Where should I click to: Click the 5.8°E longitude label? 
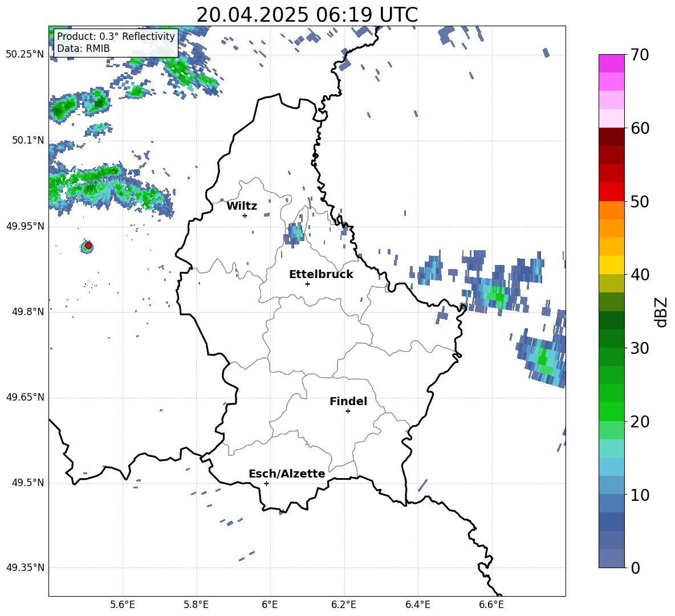pyautogui.click(x=196, y=605)
